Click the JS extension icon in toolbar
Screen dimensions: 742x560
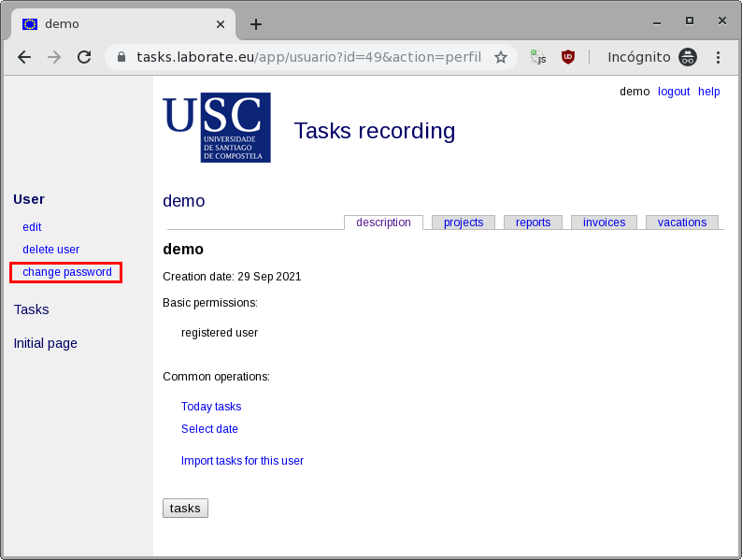(538, 57)
